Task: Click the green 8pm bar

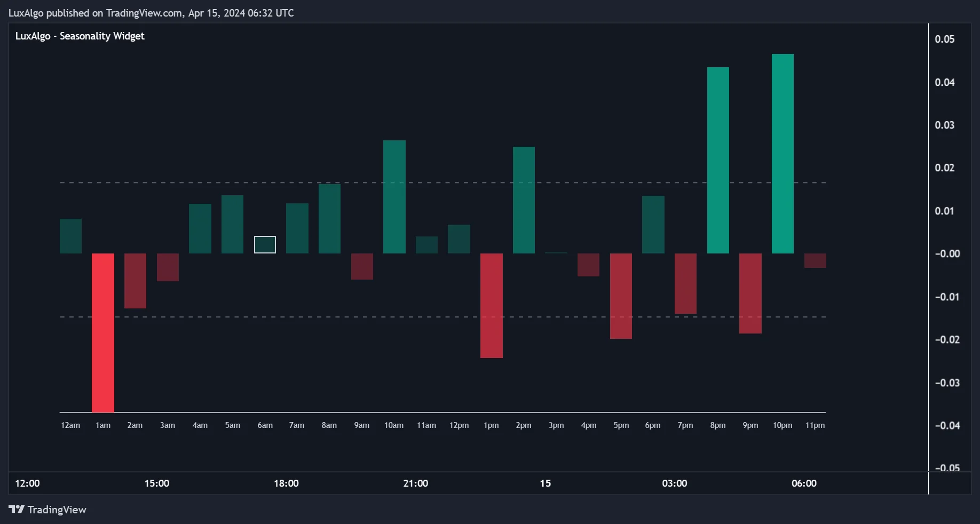Action: (x=718, y=160)
